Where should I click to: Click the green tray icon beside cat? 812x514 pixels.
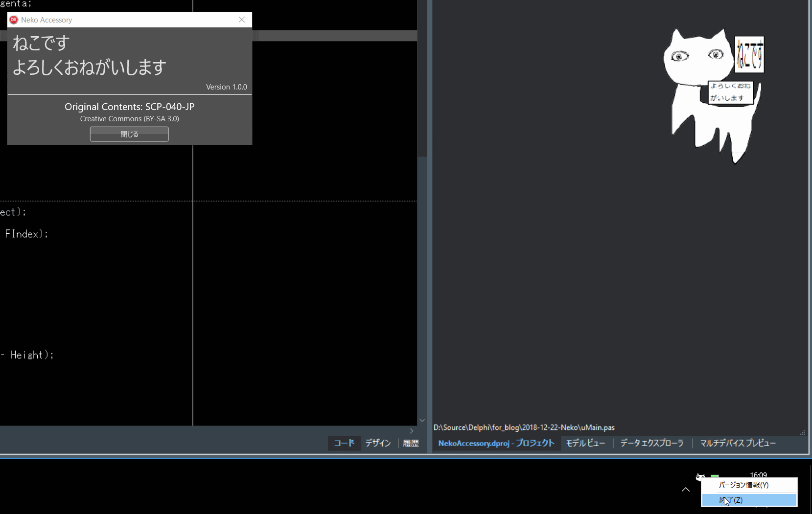(x=715, y=476)
